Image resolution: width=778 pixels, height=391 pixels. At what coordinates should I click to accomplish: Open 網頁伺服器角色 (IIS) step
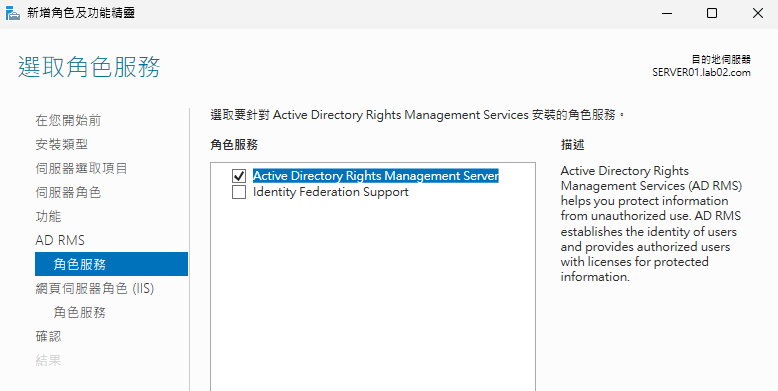tap(95, 288)
